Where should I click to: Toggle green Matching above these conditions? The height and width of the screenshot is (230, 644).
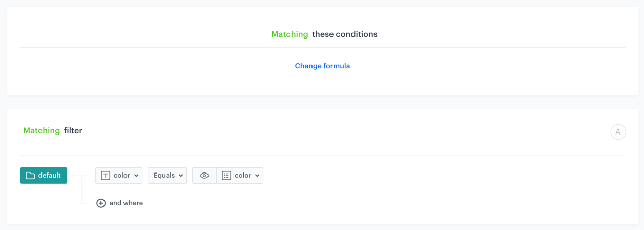point(289,34)
